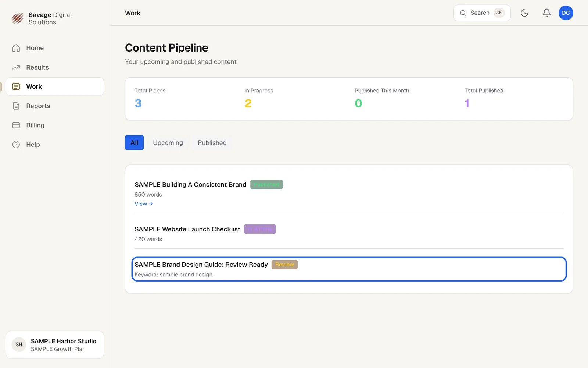Viewport: 588px width, 368px height.
Task: Click the 420 words text
Action: pos(148,239)
